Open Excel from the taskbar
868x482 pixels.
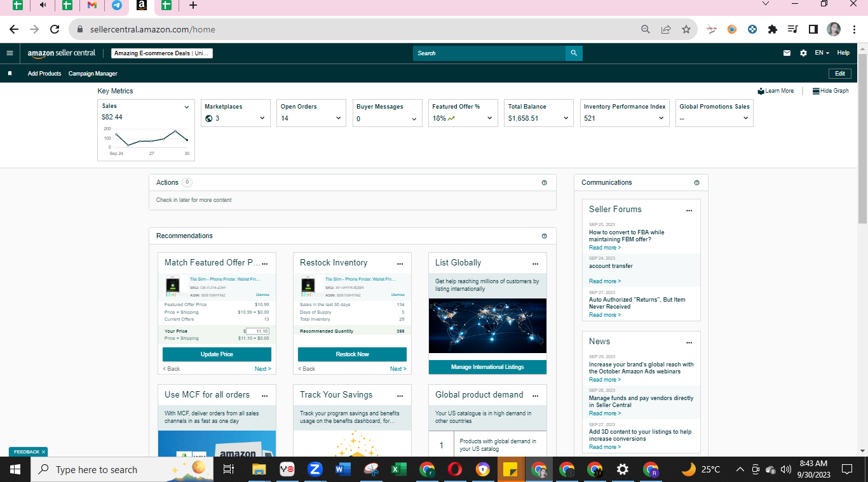(x=399, y=470)
